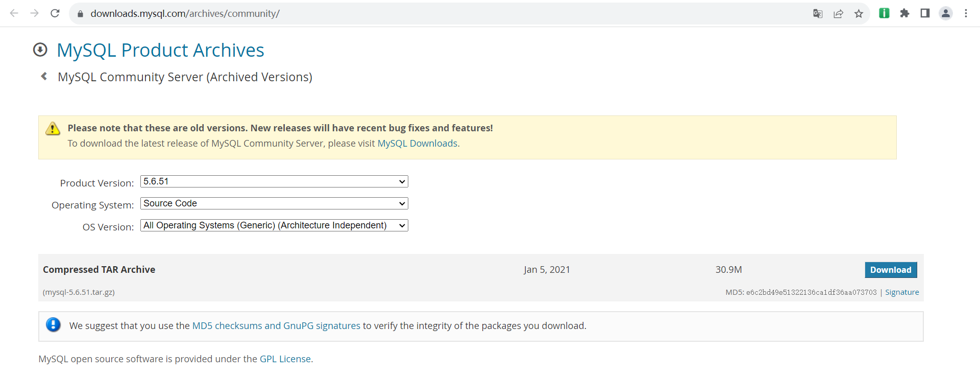Screen dimensions: 980x375
Task: Open the extensions puzzle icon
Action: point(904,13)
